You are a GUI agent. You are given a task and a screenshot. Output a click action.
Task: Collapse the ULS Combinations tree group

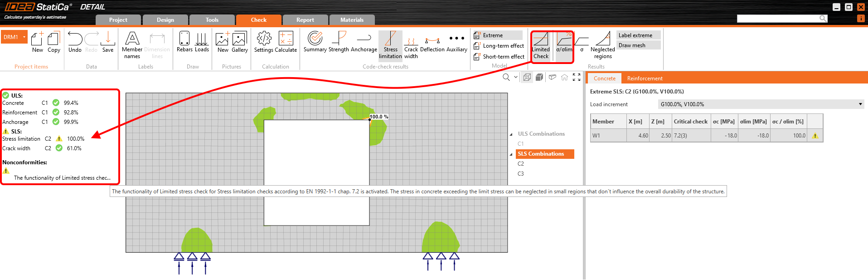(x=511, y=134)
